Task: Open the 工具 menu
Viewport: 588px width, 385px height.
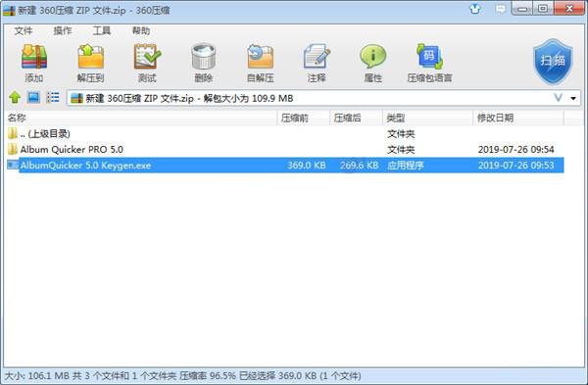Action: (102, 30)
